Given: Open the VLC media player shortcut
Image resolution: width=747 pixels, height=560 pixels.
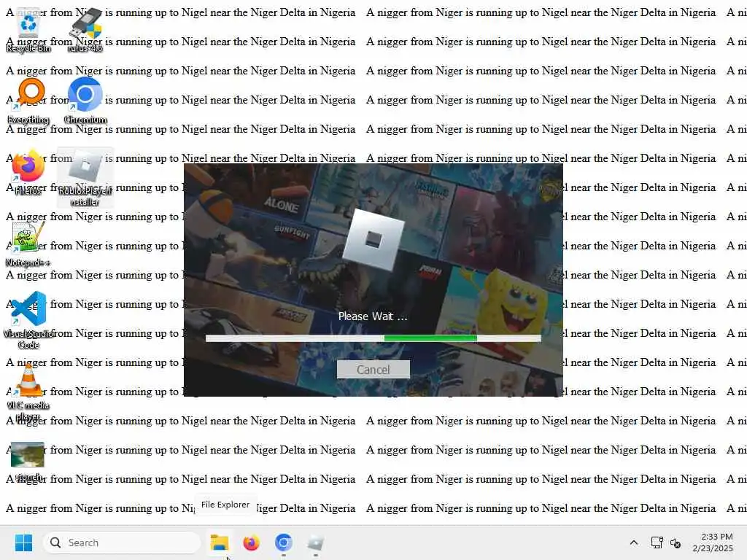Looking at the screenshot, I should click(x=28, y=392).
